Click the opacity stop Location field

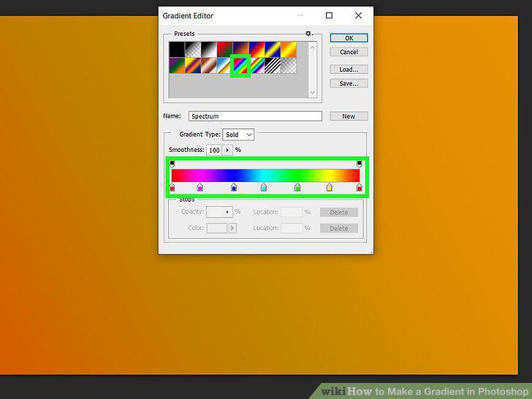coord(292,212)
